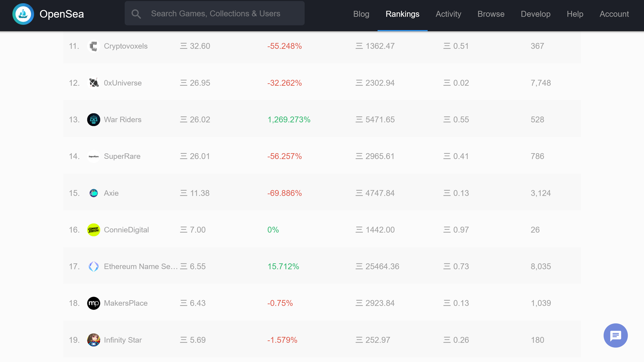
Task: Click the OpenSea ship logo icon
Action: (x=23, y=14)
